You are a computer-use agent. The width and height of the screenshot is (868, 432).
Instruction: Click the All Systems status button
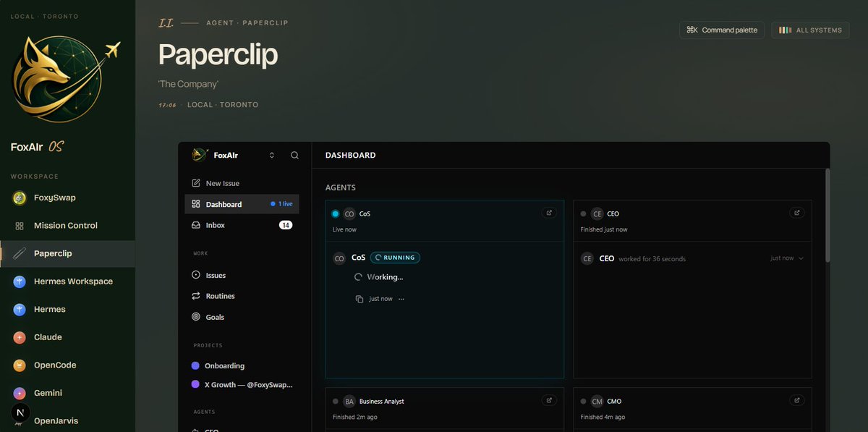click(x=810, y=30)
